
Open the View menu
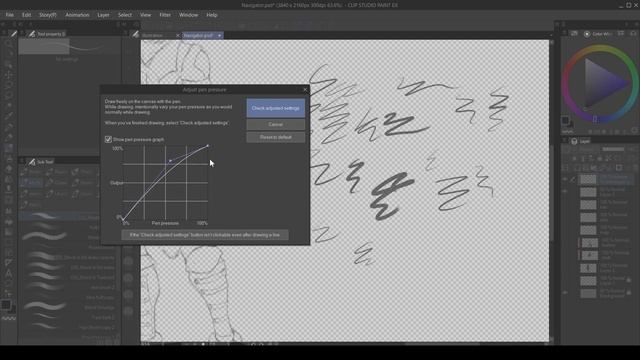[146, 15]
